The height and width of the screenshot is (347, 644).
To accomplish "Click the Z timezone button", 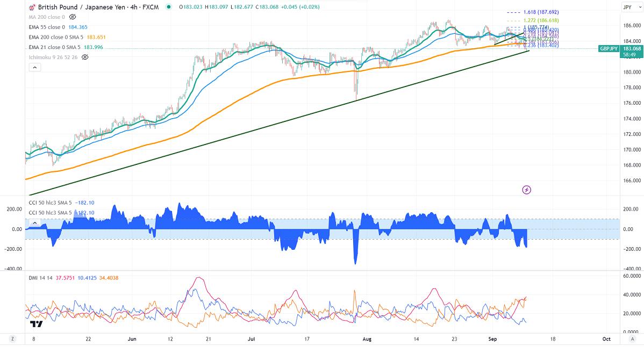I will tap(13, 339).
